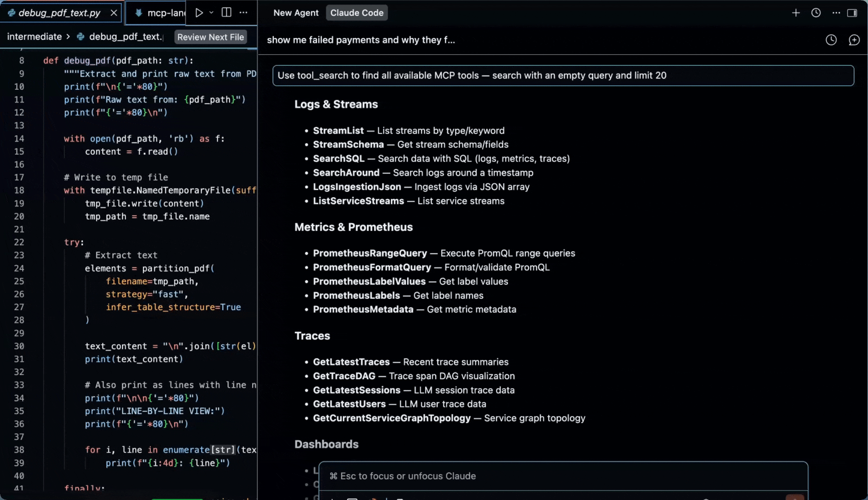This screenshot has width=868, height=500.
Task: Click the intermediate breadcrumb folder
Action: click(x=34, y=37)
